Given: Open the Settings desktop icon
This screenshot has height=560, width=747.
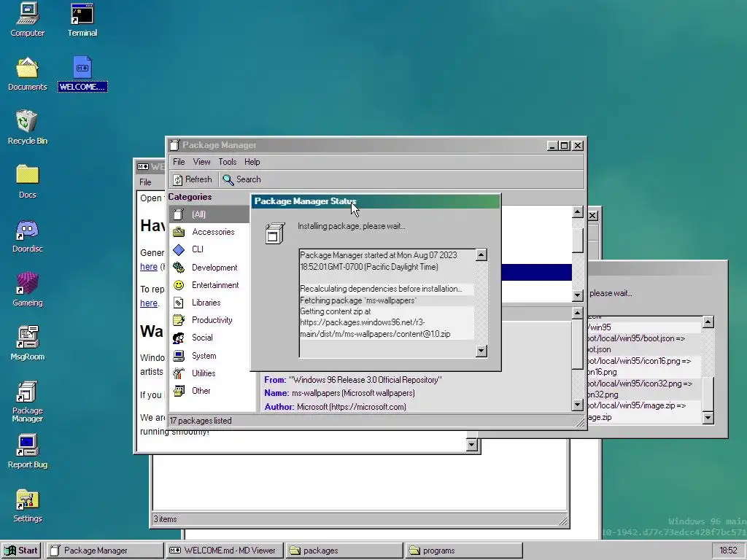Looking at the screenshot, I should coord(27,505).
